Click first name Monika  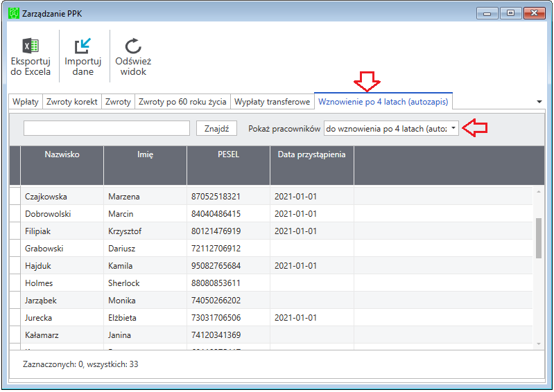[122, 301]
